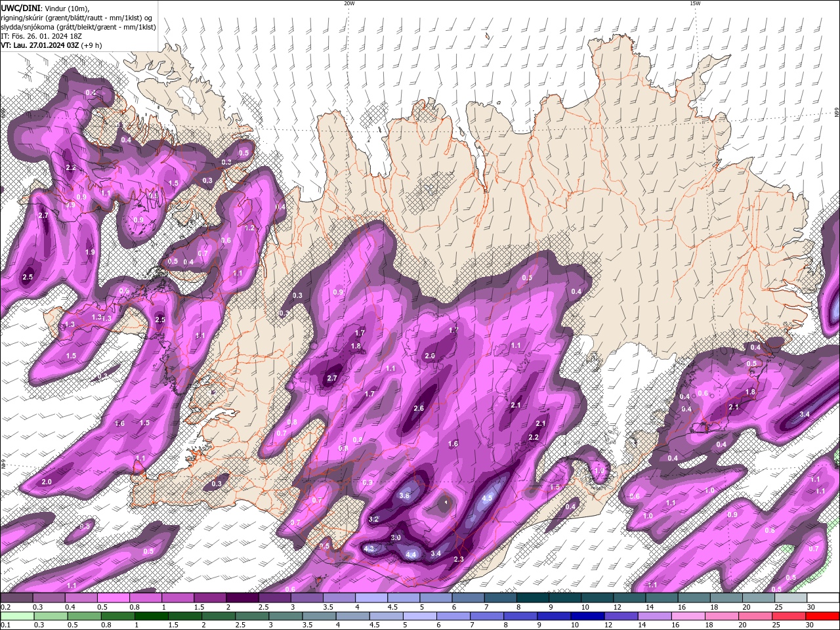Pick the red 25–30 swatch in bottom legend
Viewport: 840px width, 630px height.
(x=822, y=616)
